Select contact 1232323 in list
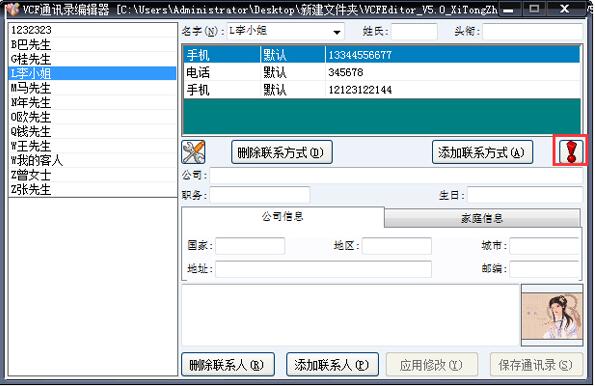This screenshot has height=386, width=595. point(93,30)
